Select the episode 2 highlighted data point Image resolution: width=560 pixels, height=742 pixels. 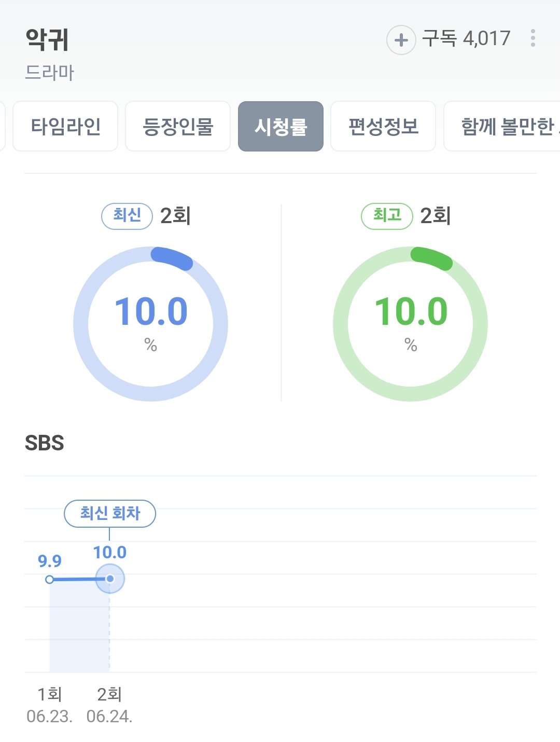click(x=109, y=579)
